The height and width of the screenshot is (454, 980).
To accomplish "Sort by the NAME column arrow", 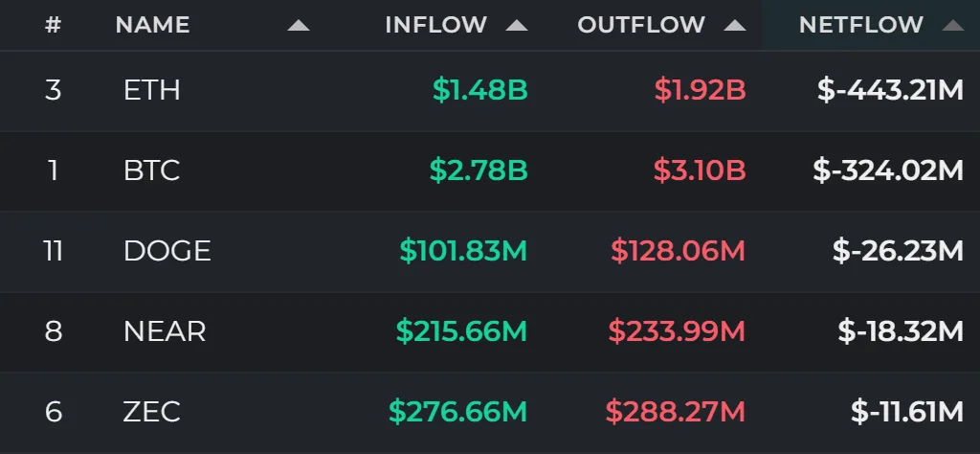I will tap(299, 26).
